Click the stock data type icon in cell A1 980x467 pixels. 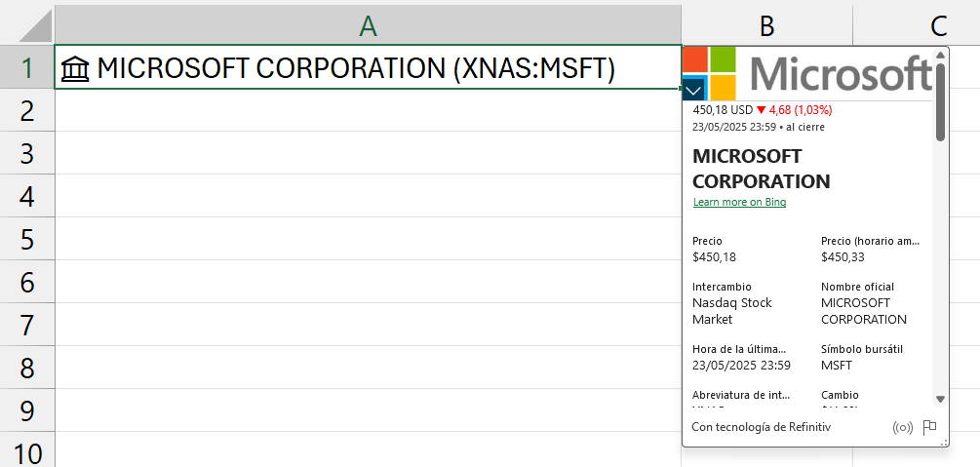coord(76,68)
